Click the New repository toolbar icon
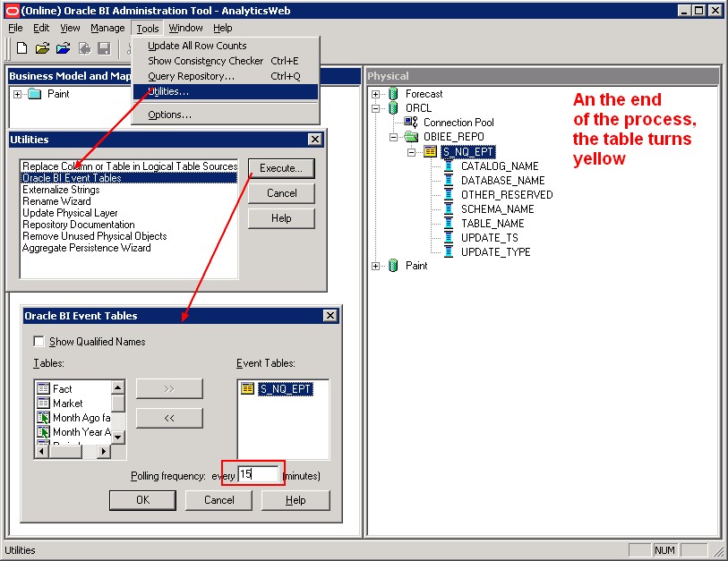 point(21,48)
